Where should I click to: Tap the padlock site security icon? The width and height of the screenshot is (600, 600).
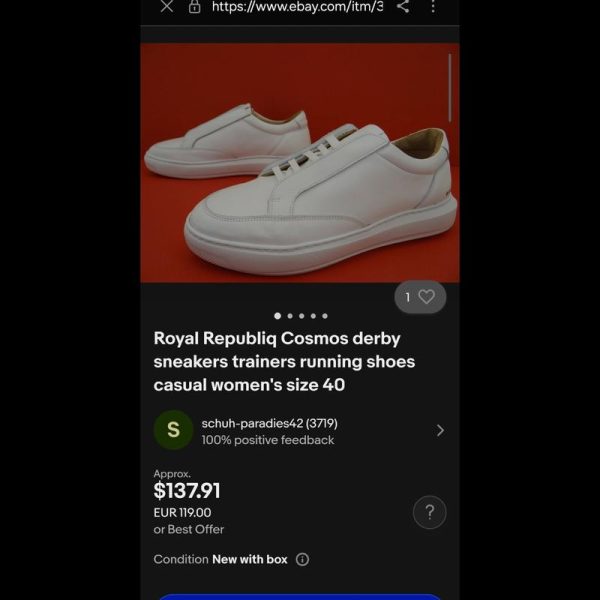(x=194, y=7)
